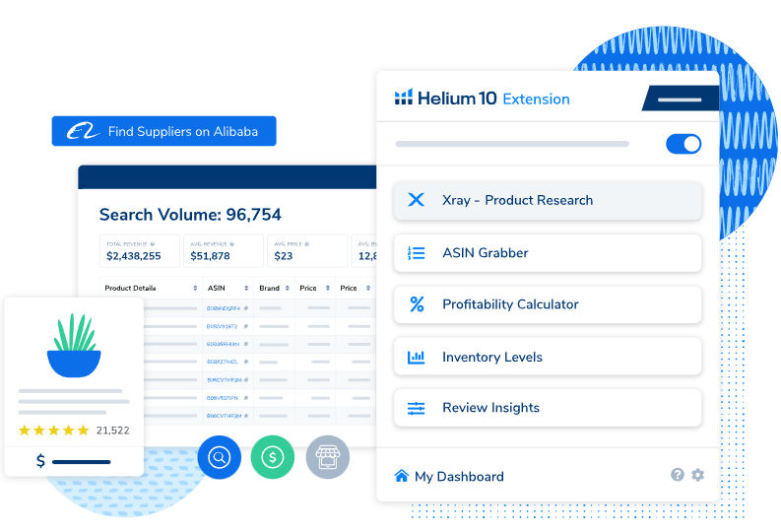Click the green dollar circle icon

click(x=273, y=457)
